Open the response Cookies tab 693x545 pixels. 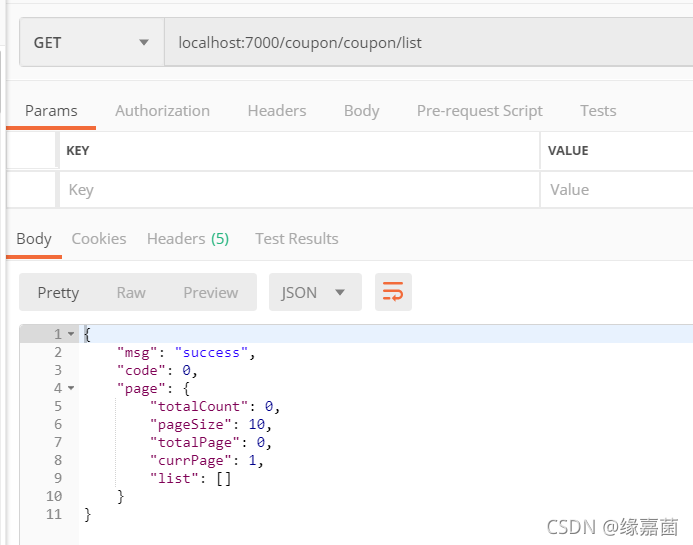(x=99, y=239)
